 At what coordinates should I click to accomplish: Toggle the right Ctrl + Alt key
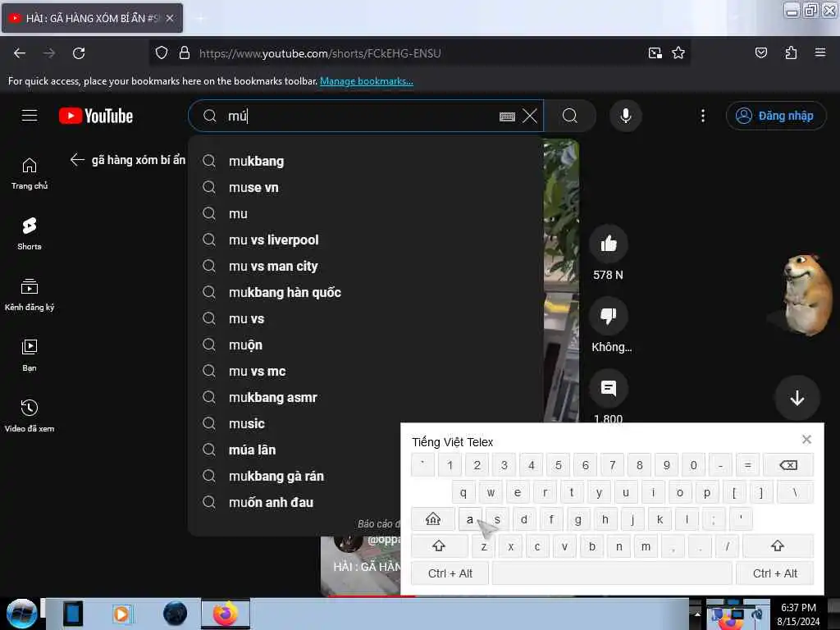pyautogui.click(x=774, y=573)
